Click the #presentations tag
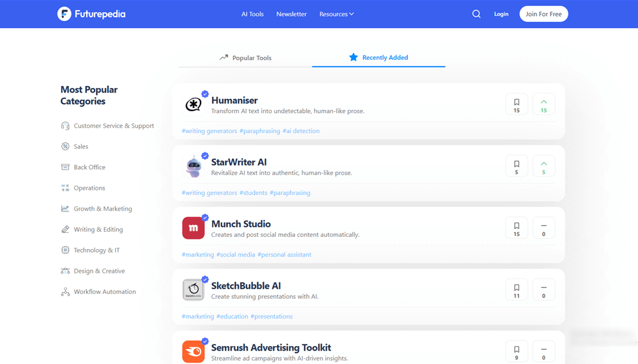Viewport: 638px width, 364px height. point(271,316)
